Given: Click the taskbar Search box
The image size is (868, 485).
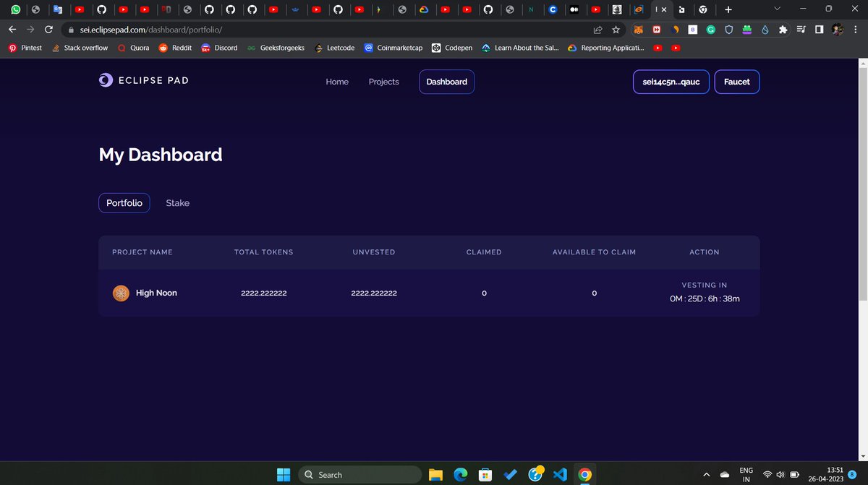Looking at the screenshot, I should 359,474.
